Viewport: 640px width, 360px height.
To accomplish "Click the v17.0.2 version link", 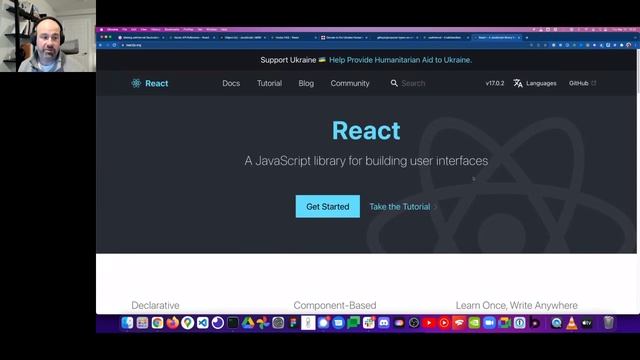I will 495,83.
